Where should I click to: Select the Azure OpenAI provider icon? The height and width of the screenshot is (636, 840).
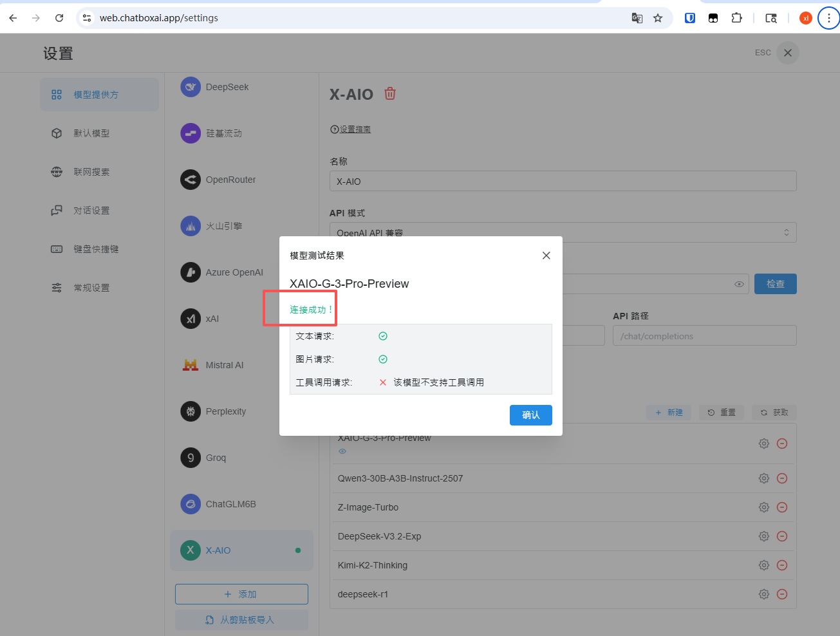point(191,272)
